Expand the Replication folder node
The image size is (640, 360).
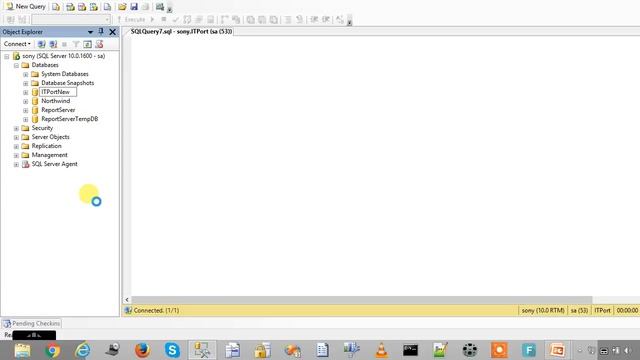16,146
